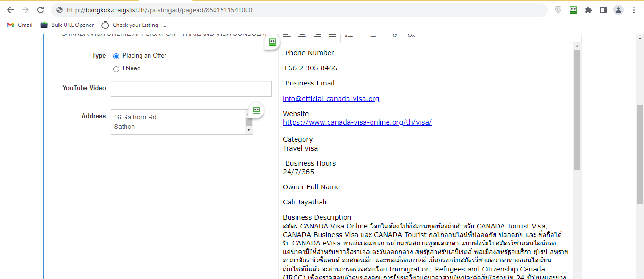Click the description editor scrollbar thumb
This screenshot has height=279, width=644.
(577, 110)
